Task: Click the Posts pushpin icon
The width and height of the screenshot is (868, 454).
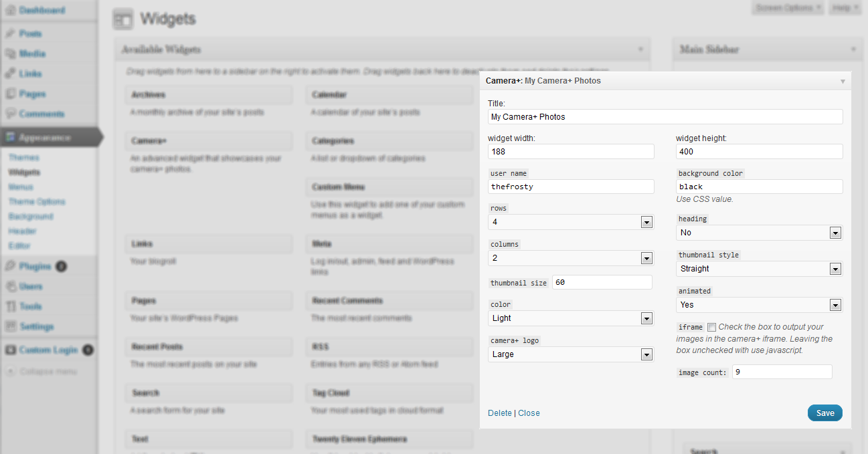Action: pos(11,33)
